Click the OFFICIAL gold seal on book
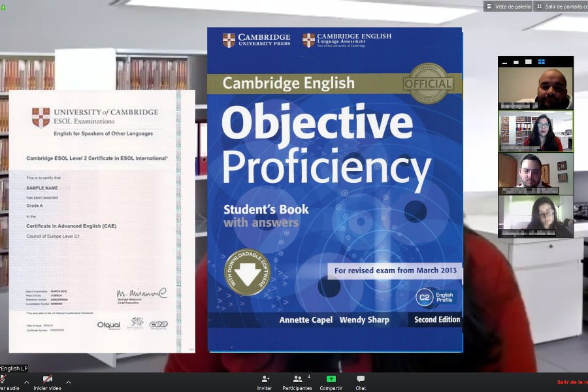The image size is (588, 392). (x=428, y=84)
